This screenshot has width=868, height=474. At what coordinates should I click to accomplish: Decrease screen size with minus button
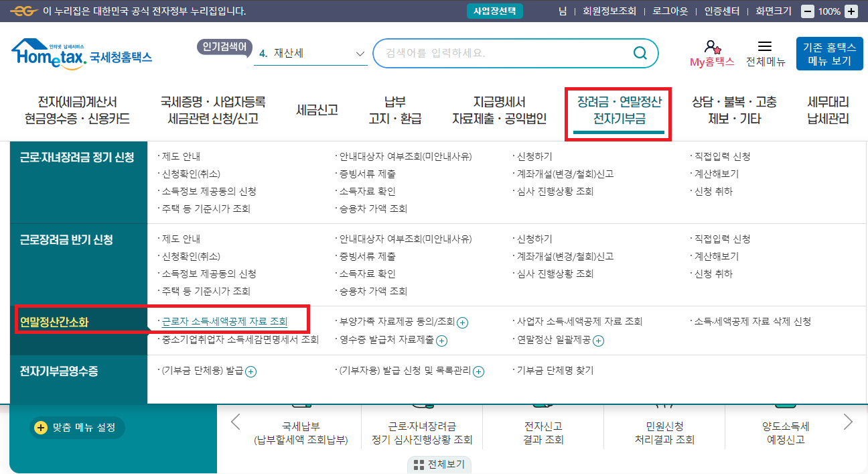[x=808, y=11]
